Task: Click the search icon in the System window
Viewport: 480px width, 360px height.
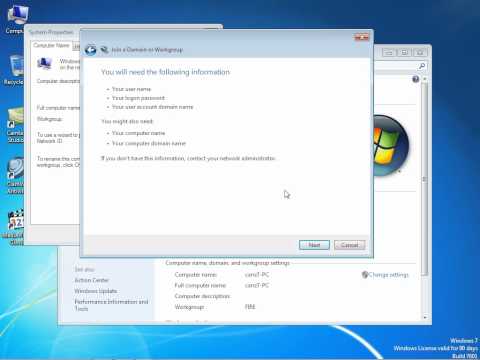Action: (422, 66)
